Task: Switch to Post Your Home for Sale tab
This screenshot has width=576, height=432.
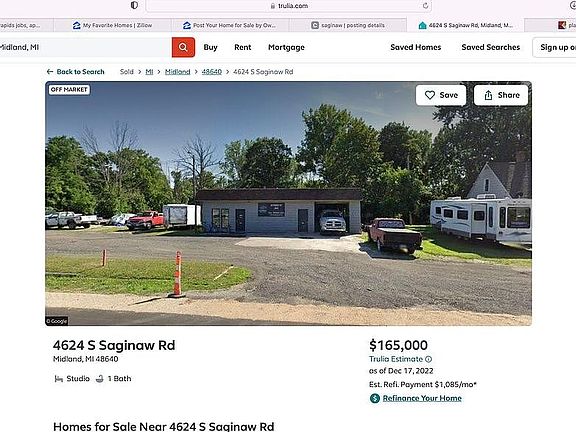Action: point(230,25)
